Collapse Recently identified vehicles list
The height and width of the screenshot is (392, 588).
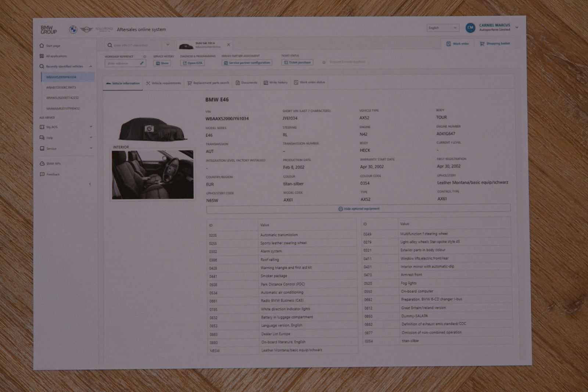[90, 66]
